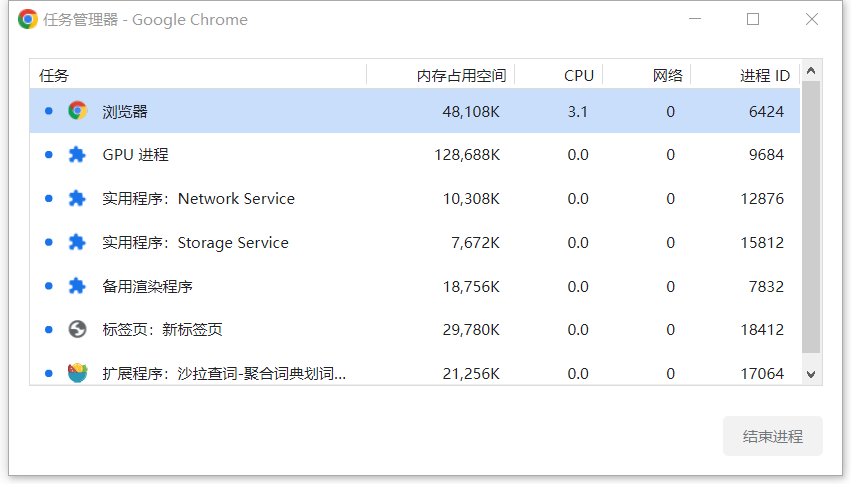Click the puzzle icon beside Network Service
The image size is (851, 484).
coord(77,199)
